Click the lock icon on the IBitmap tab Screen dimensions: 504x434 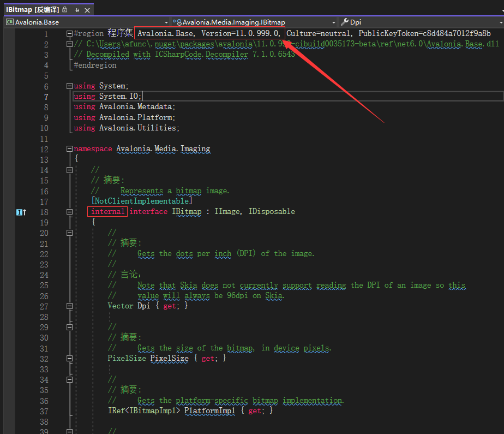coord(65,9)
